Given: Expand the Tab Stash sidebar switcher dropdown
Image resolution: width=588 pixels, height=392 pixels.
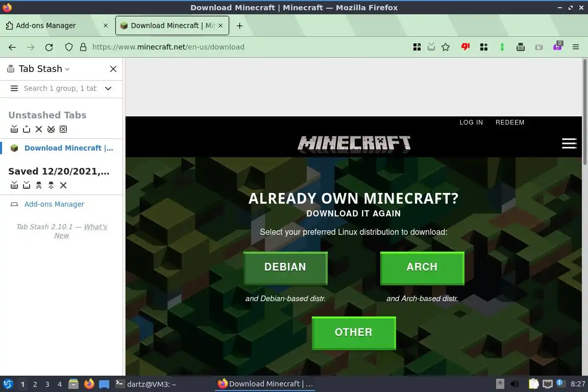Looking at the screenshot, I should coord(67,69).
